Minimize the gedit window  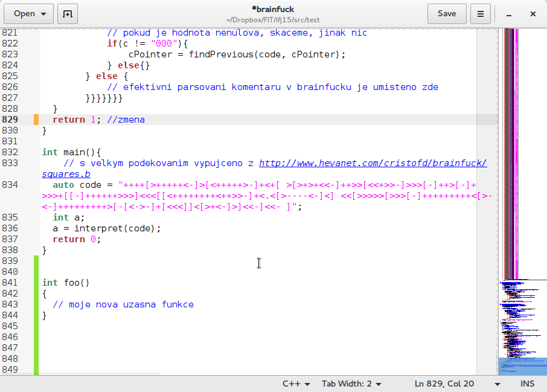click(510, 14)
